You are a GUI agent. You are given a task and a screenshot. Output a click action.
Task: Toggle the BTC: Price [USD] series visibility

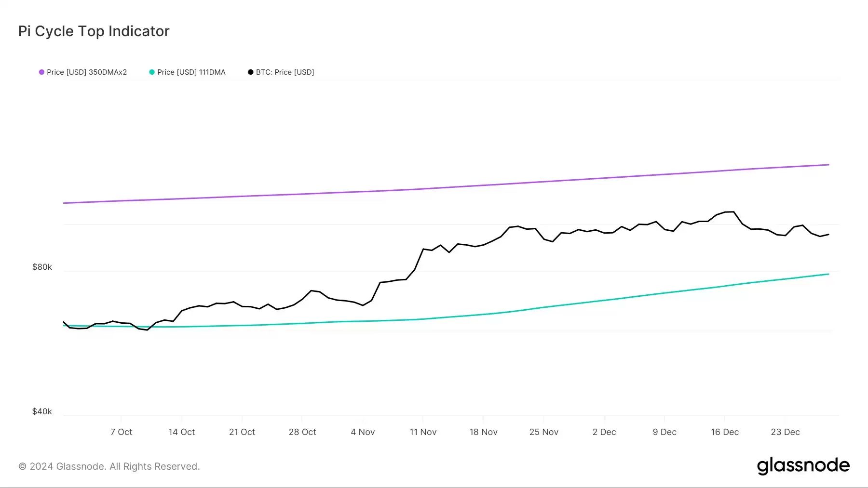(x=285, y=72)
